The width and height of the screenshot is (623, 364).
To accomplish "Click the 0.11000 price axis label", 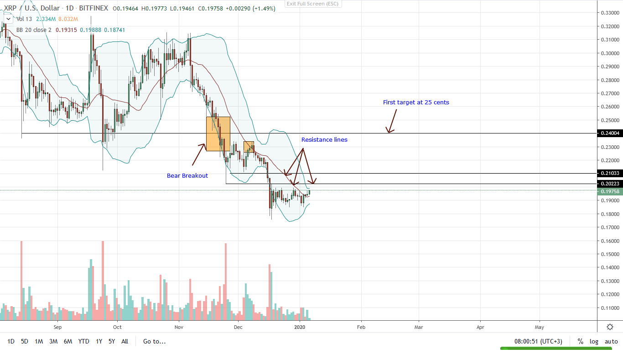I will coord(610,308).
